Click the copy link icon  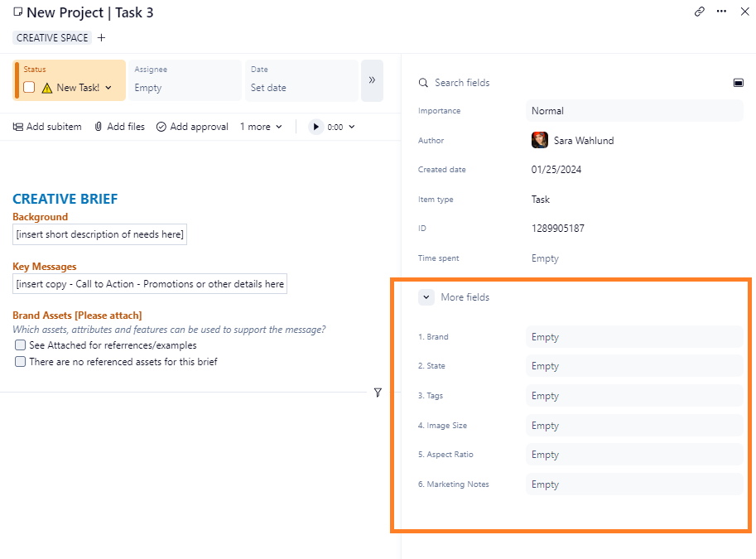(700, 12)
